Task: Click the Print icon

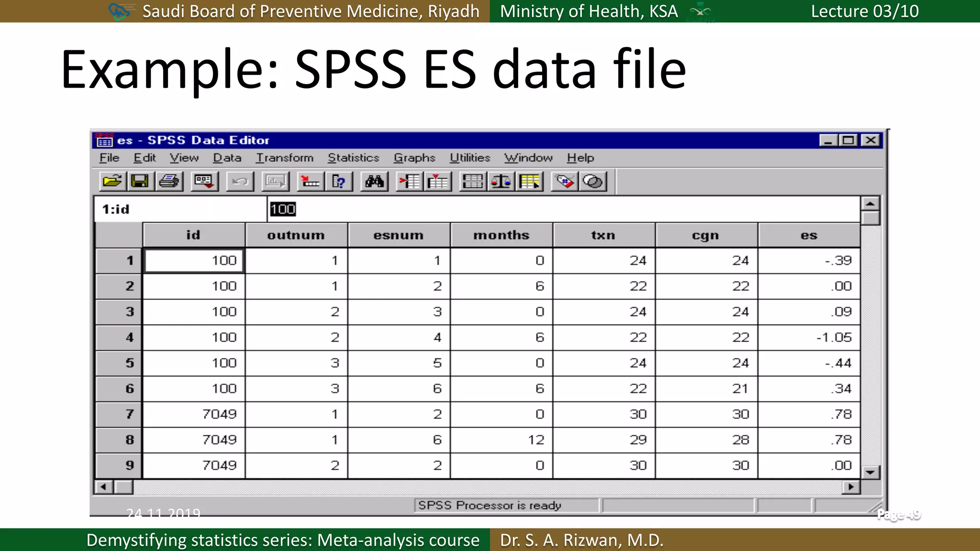Action: coord(169,182)
